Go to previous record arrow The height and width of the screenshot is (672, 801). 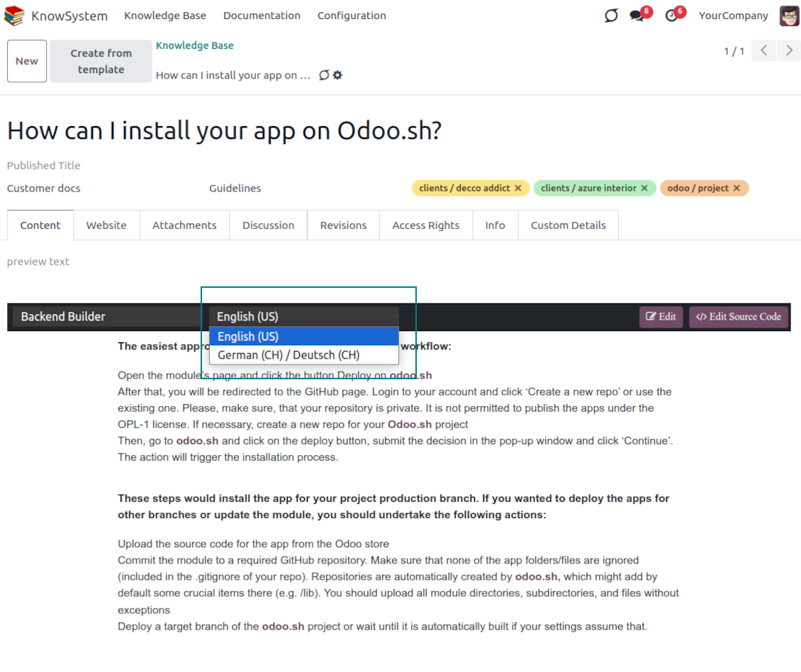pos(763,50)
